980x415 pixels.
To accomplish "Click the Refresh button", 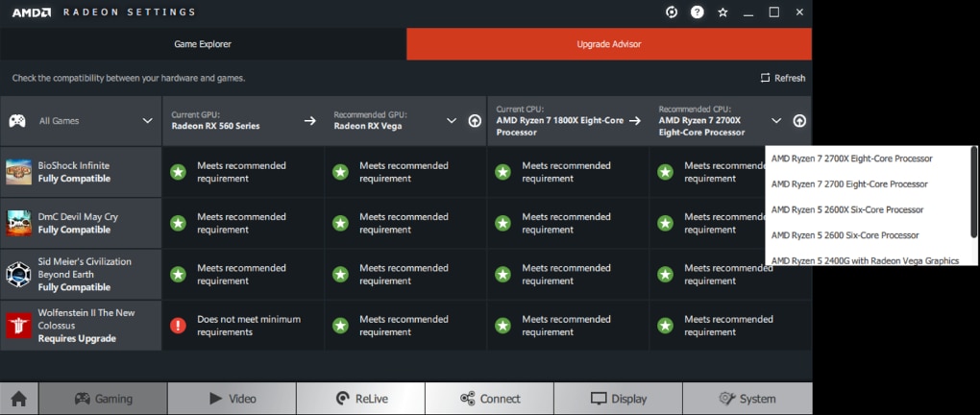I will (x=782, y=78).
